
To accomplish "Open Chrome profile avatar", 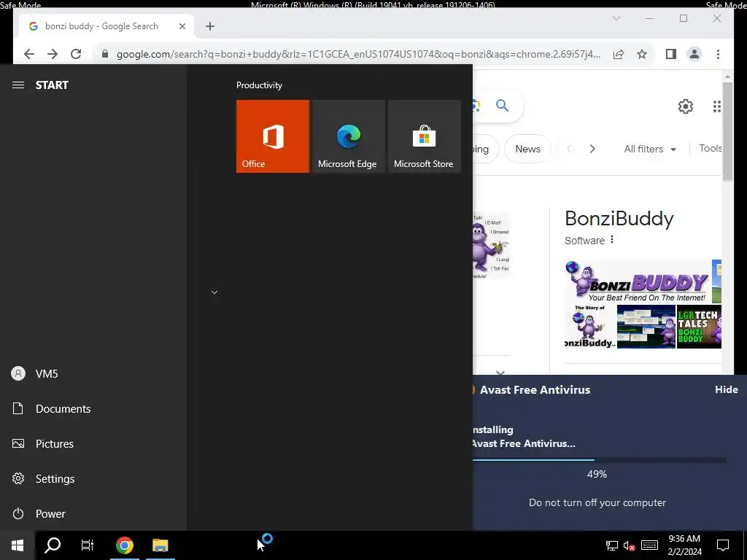I will coord(694,54).
